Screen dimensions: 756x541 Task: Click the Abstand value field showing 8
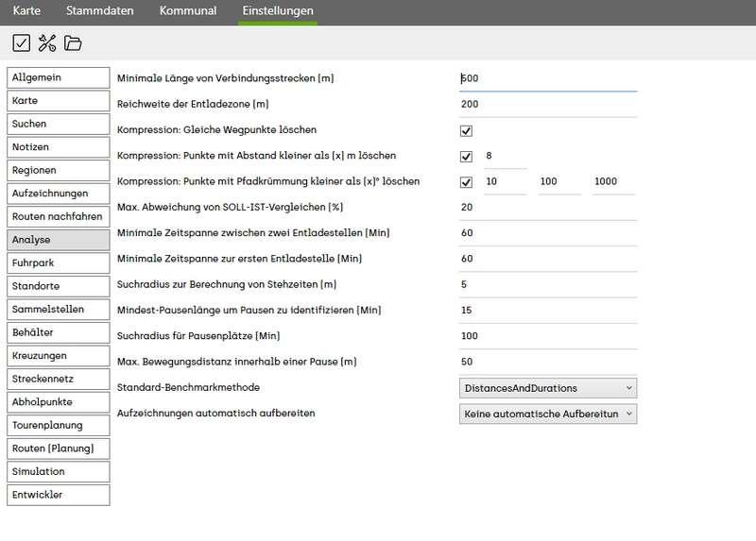click(x=506, y=156)
